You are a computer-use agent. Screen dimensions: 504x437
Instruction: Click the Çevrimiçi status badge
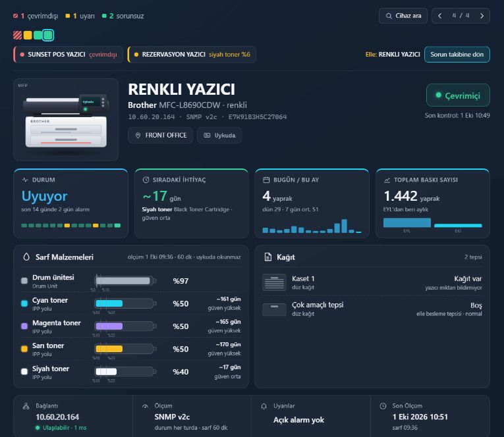pyautogui.click(x=458, y=95)
